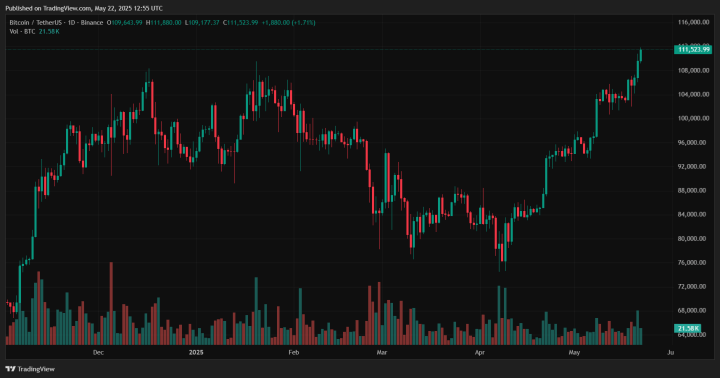The image size is (720, 378).
Task: Click the 'Dec' label on the time axis
Action: [98, 352]
